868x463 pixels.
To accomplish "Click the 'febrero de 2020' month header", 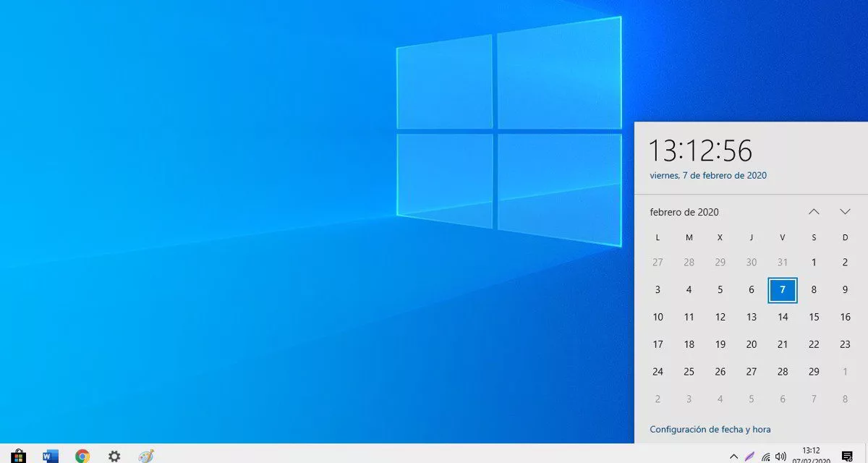I will pyautogui.click(x=684, y=212).
